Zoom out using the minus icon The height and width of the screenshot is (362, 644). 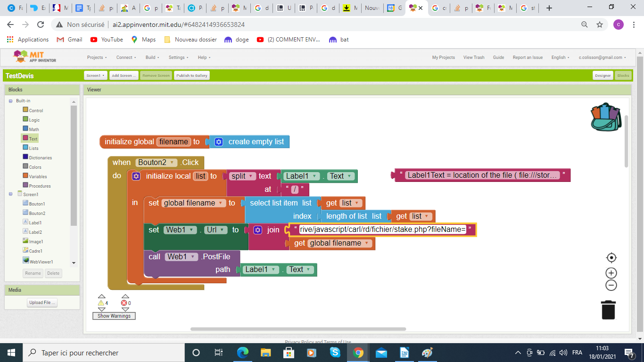click(611, 285)
